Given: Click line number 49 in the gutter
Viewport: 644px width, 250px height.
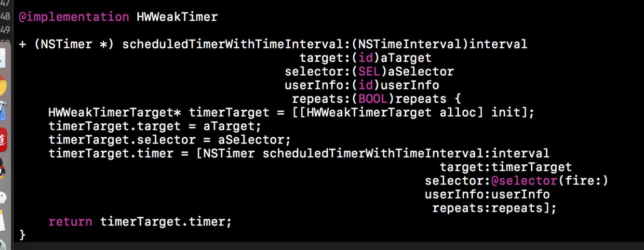Looking at the screenshot, I should click(x=5, y=30).
